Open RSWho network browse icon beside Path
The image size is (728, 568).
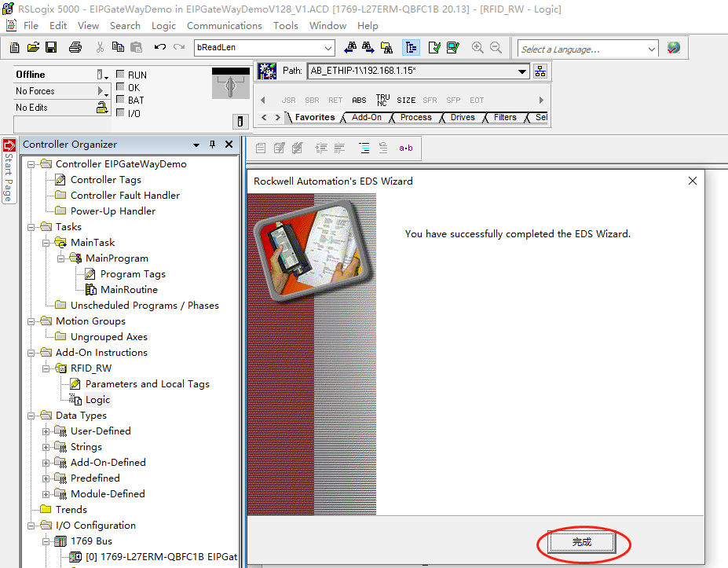pos(540,71)
